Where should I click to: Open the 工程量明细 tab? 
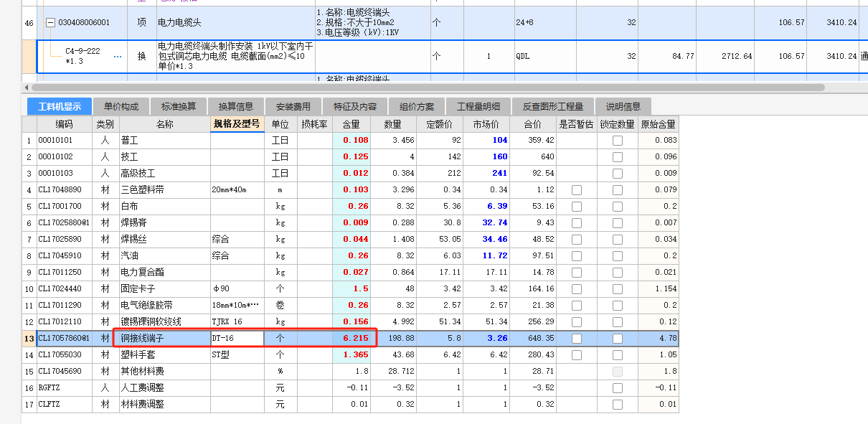pos(478,107)
